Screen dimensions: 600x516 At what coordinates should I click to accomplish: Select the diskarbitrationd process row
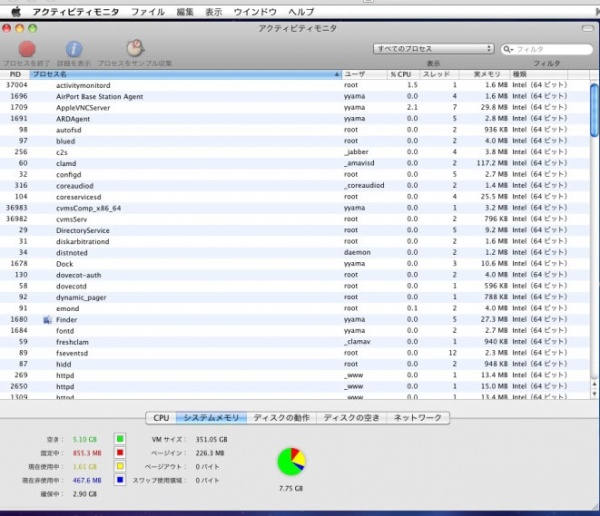295,242
